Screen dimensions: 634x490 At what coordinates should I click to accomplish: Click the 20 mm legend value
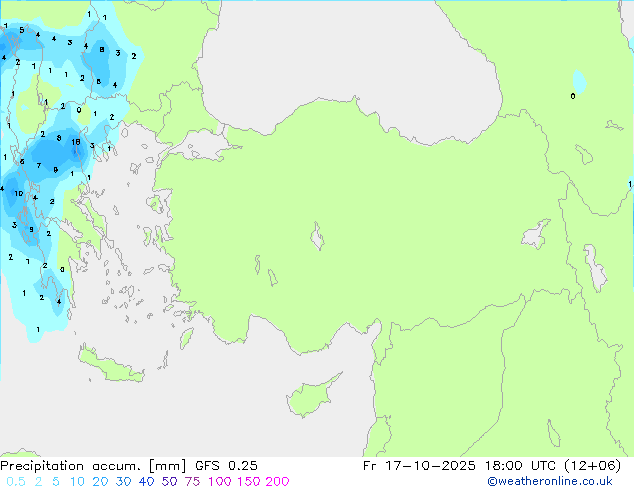100,482
